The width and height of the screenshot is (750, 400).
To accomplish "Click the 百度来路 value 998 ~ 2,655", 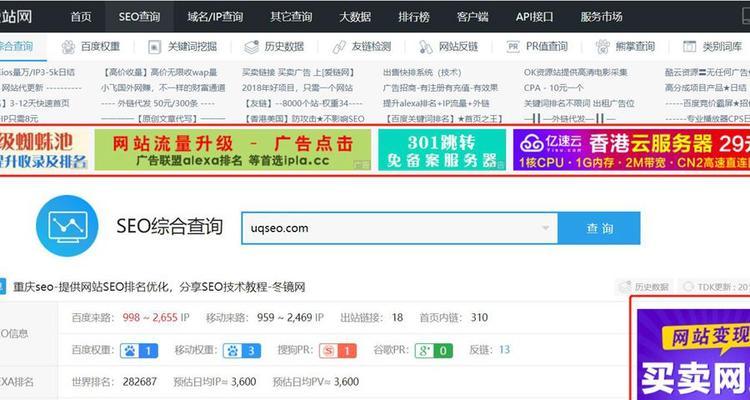I will pos(150,317).
